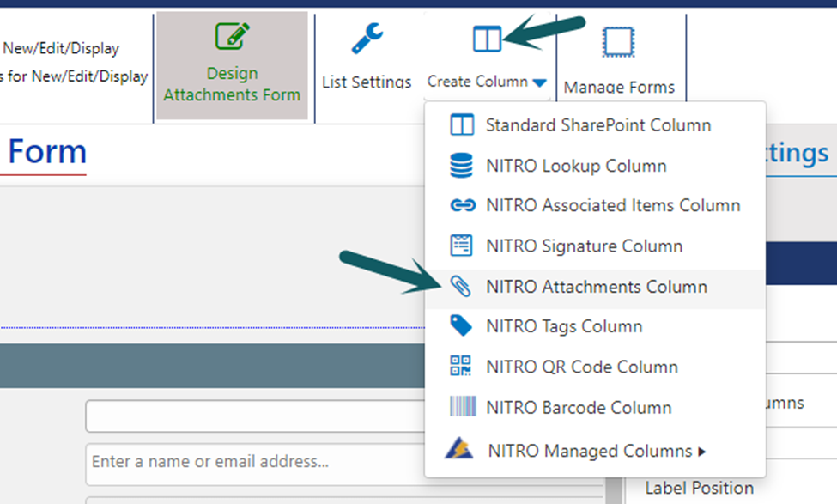Click the QR code icon in menu
The height and width of the screenshot is (504, 837).
461,367
